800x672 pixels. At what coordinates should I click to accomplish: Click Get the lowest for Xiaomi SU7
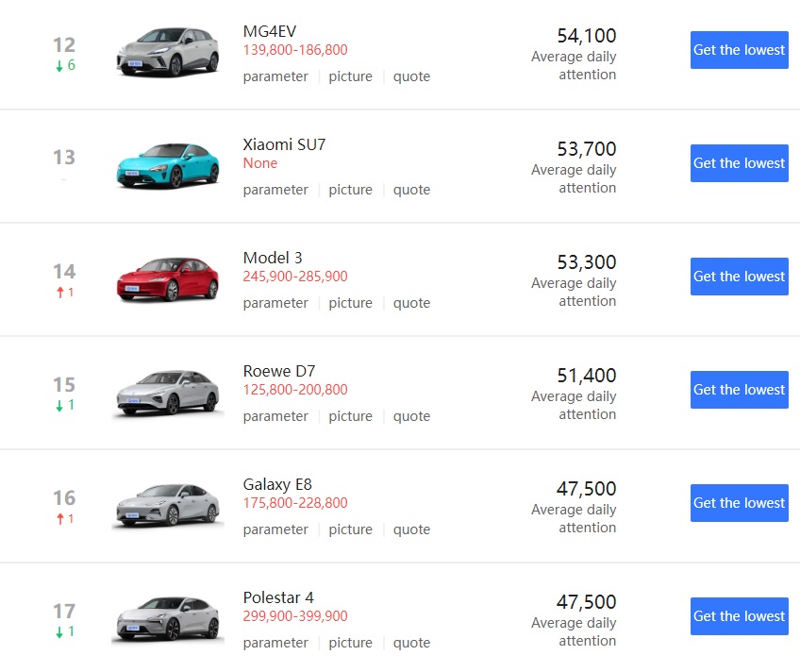[739, 163]
